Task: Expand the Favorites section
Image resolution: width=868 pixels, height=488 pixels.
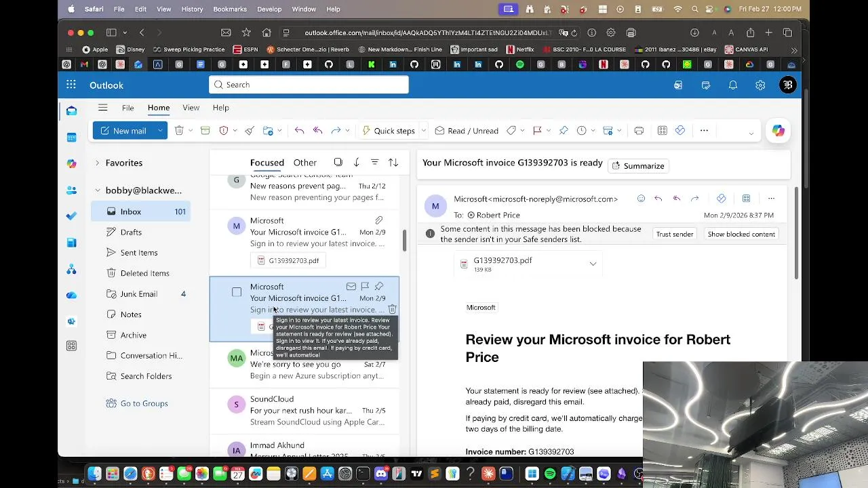Action: [x=97, y=163]
